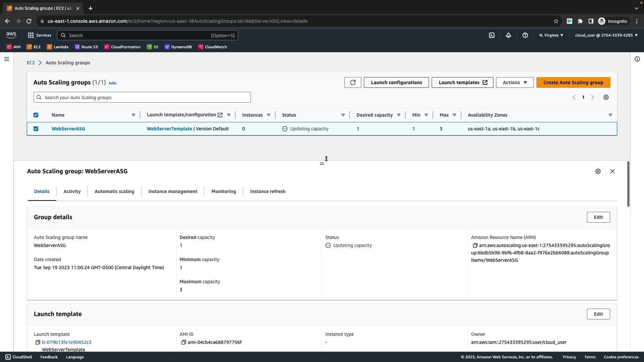Open the WebServerTemplate launch template link

169,129
